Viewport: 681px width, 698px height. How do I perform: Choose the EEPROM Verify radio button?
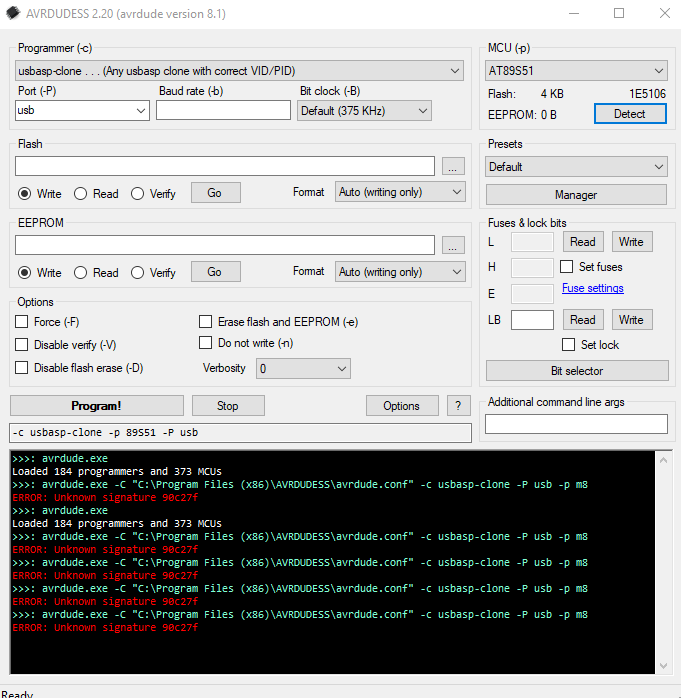(138, 272)
